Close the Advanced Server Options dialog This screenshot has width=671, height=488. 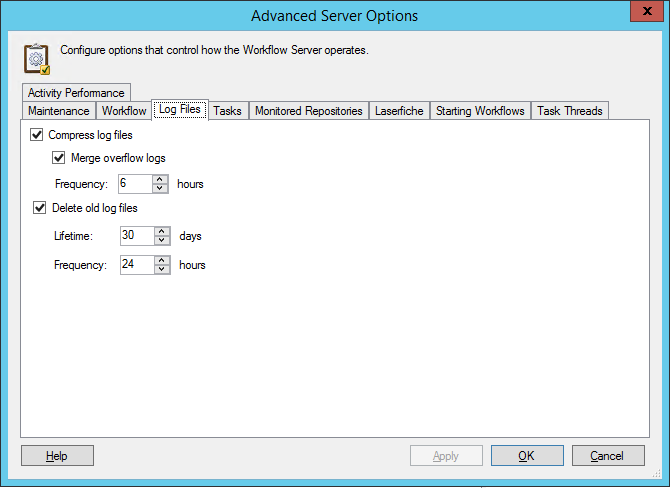click(647, 11)
